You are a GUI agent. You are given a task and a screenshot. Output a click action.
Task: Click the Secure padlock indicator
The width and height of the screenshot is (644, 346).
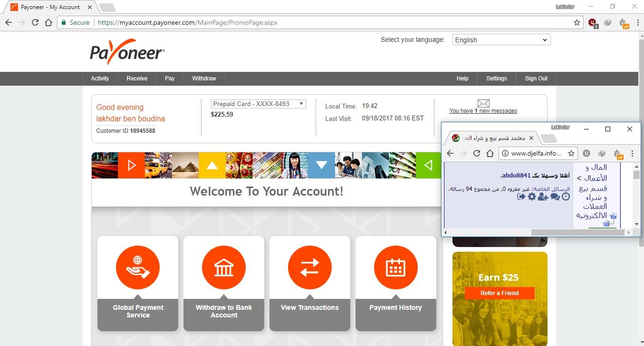coord(76,22)
